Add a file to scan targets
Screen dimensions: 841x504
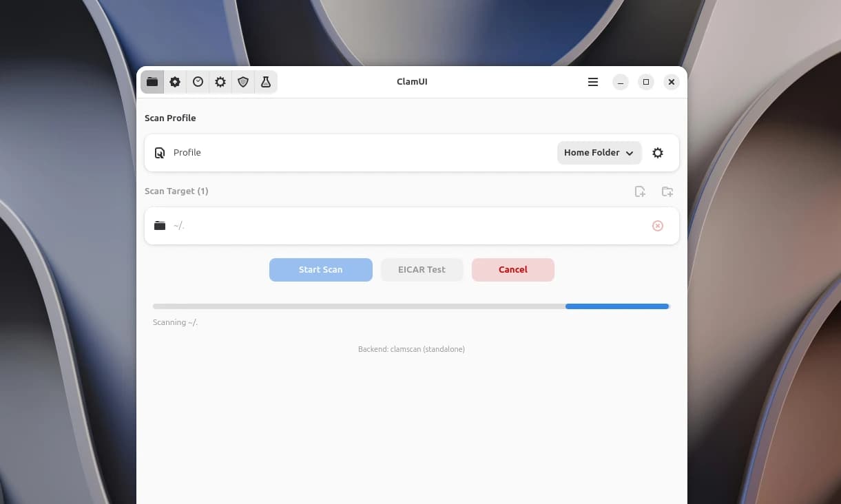pos(640,191)
